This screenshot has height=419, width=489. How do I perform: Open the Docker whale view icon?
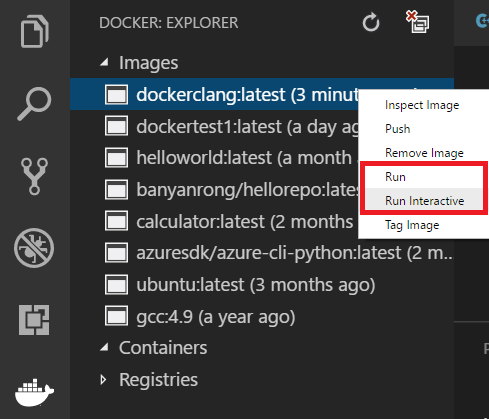[34, 392]
